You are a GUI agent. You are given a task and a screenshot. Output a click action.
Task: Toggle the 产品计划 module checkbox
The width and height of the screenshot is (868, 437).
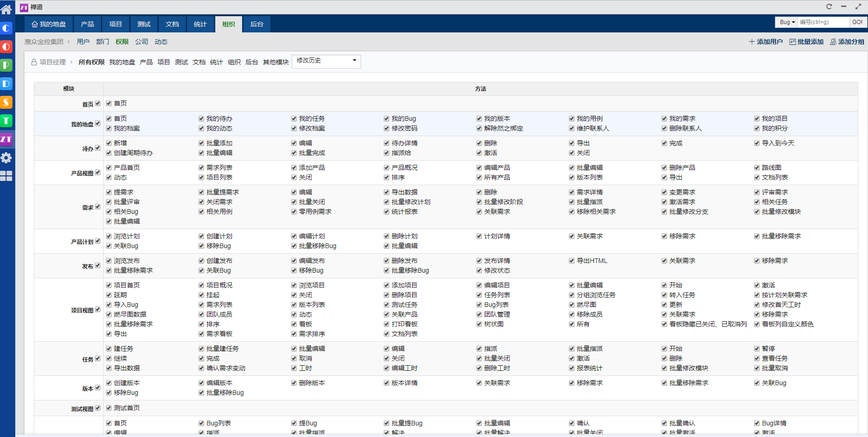pos(98,241)
